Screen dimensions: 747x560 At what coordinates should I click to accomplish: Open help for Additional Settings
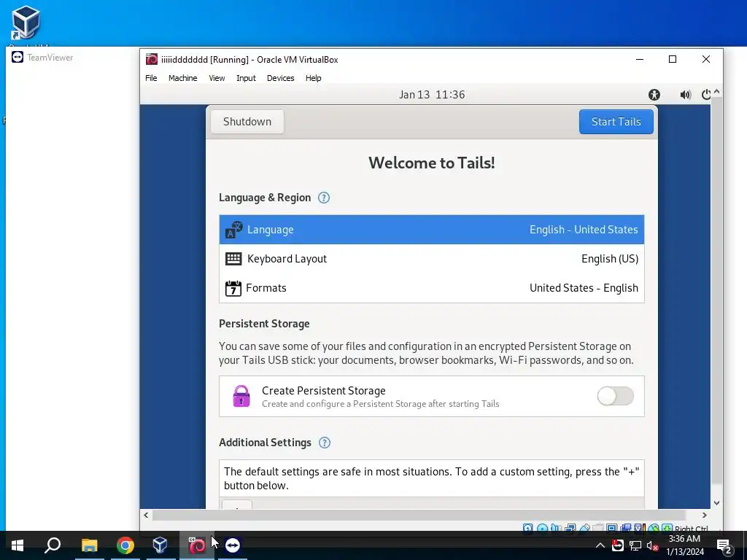pyautogui.click(x=325, y=443)
